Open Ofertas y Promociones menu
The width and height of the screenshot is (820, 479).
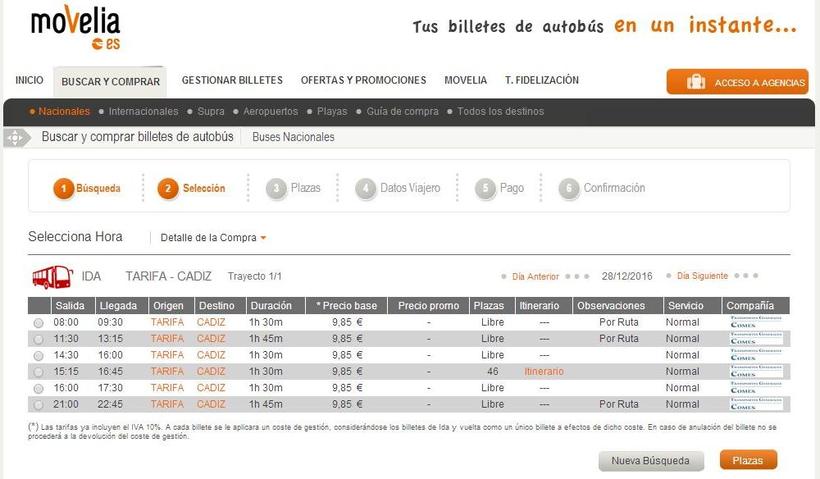pos(363,80)
